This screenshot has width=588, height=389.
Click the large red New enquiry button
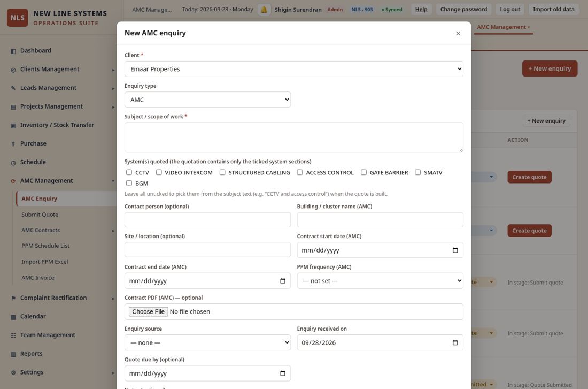point(550,68)
